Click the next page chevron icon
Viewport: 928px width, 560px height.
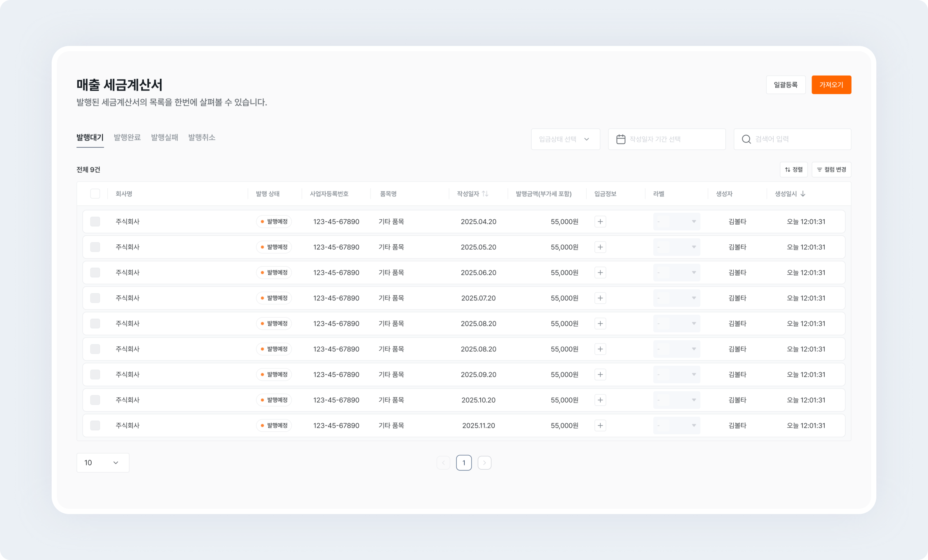484,463
